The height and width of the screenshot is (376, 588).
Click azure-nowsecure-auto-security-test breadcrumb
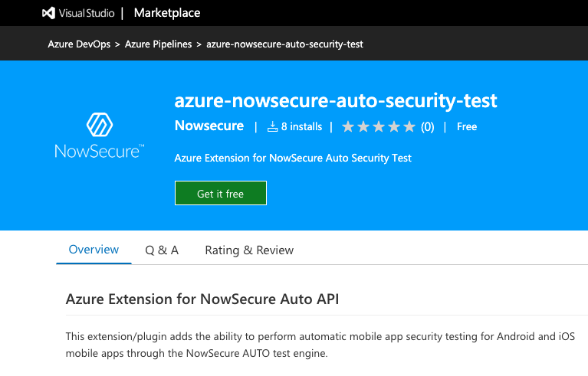click(284, 44)
